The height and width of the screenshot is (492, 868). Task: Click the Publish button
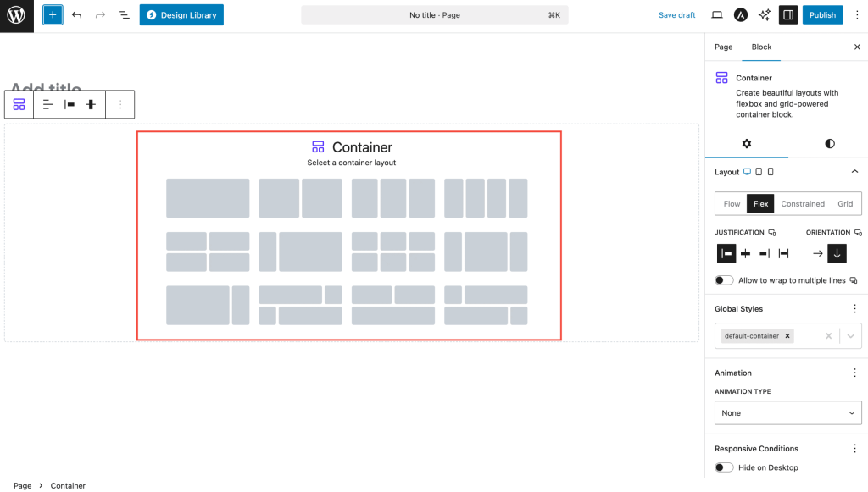(822, 15)
